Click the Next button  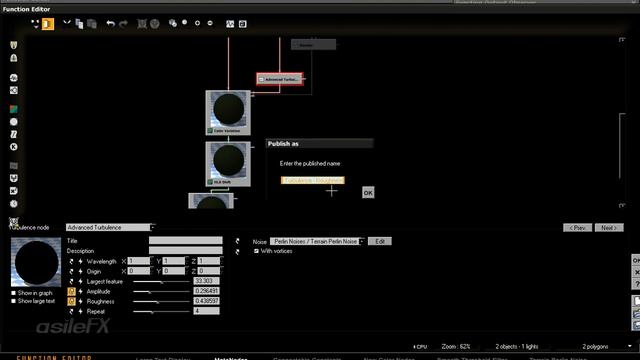(x=609, y=228)
